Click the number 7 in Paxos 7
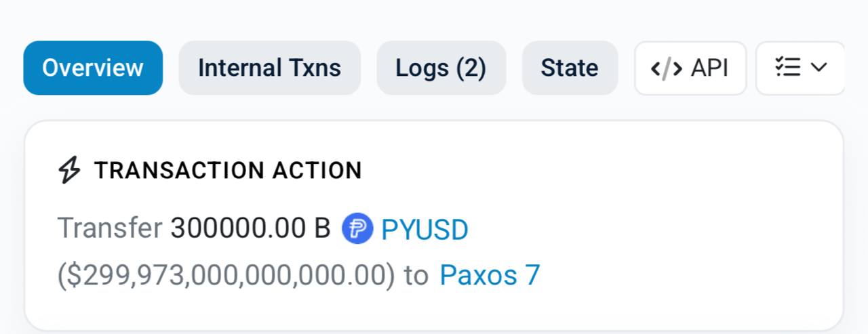Image resolution: width=868 pixels, height=334 pixels. 532,275
